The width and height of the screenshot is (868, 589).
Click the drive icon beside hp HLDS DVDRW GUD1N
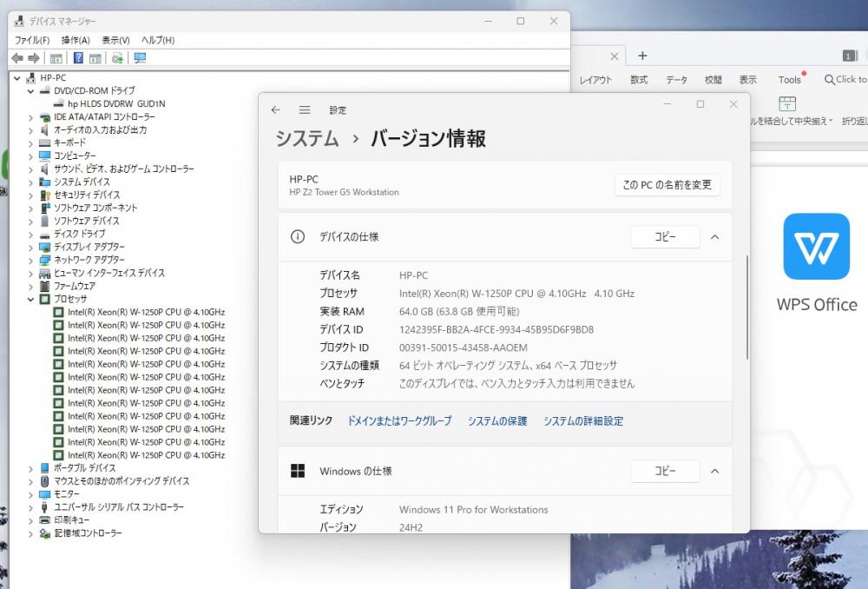(59, 103)
